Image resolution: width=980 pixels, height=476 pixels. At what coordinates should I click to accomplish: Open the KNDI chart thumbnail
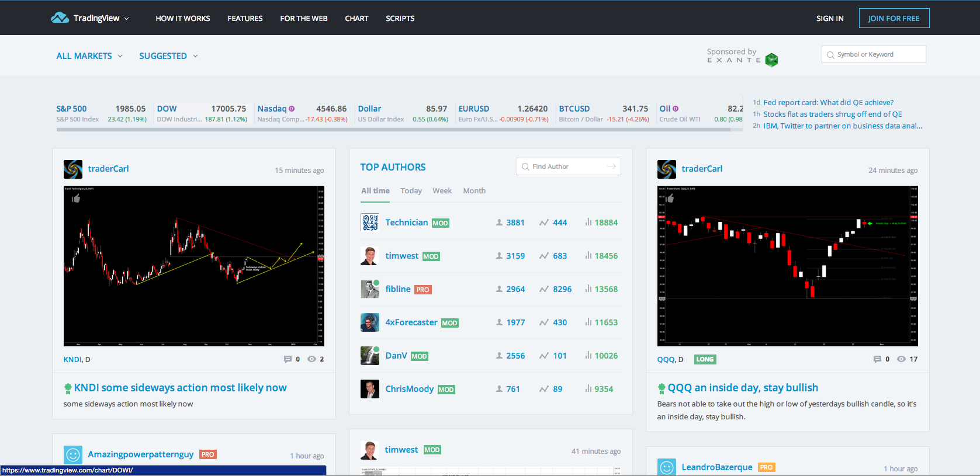(194, 266)
